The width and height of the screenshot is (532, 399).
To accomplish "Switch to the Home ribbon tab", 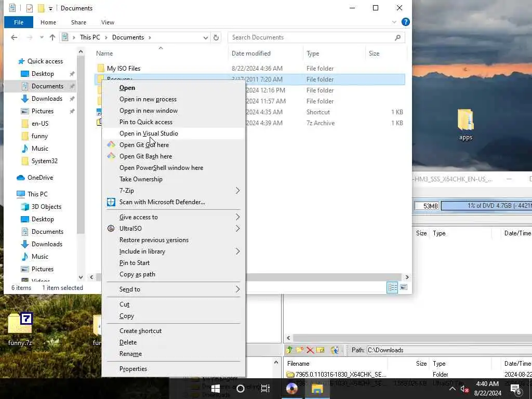I will (x=48, y=22).
